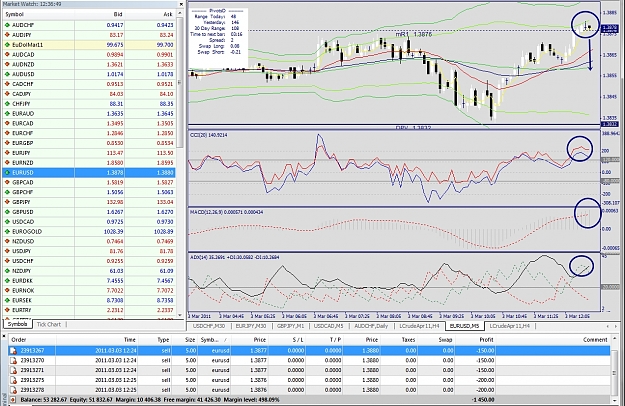Select order row 23913271
The width and height of the screenshot is (625, 406).
pyautogui.click(x=309, y=370)
